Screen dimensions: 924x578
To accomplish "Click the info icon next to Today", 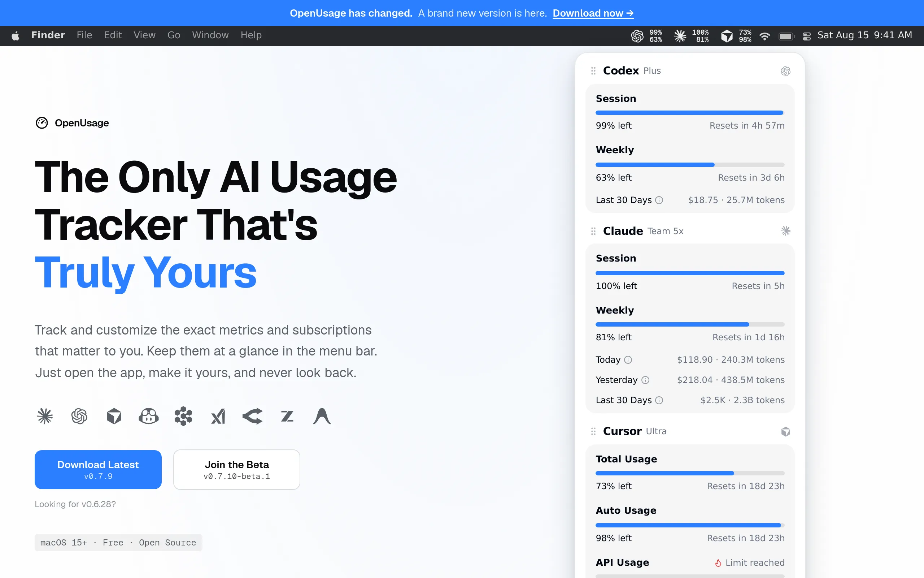I will pyautogui.click(x=628, y=360).
